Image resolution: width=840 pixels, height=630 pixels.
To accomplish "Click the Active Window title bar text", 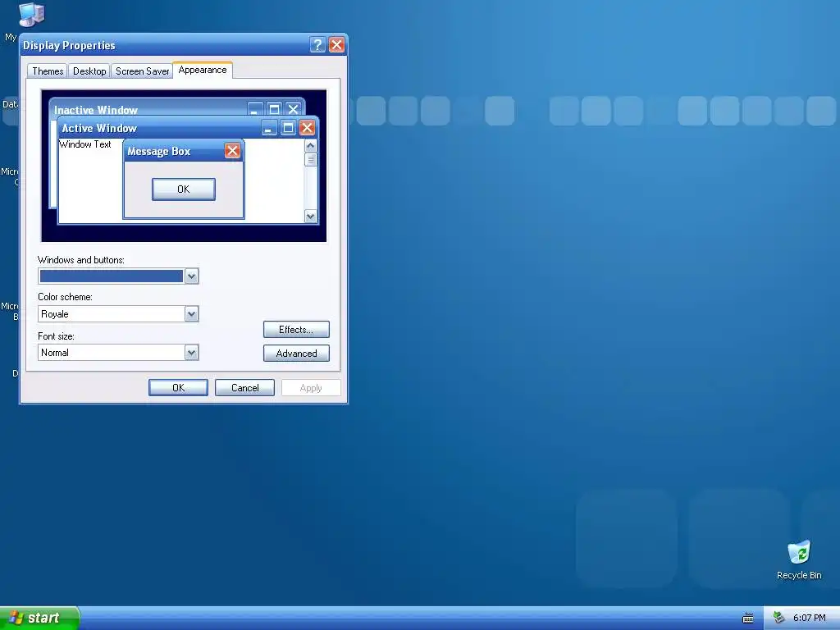I will 99,128.
